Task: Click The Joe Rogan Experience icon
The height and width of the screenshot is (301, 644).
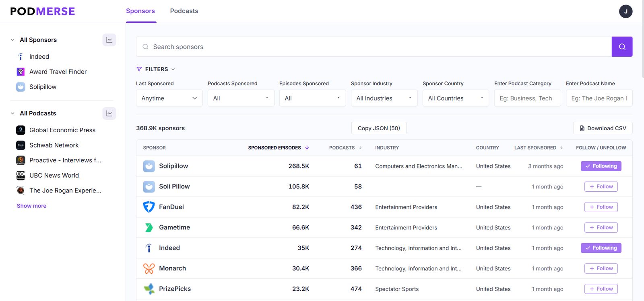Action: tap(21, 190)
